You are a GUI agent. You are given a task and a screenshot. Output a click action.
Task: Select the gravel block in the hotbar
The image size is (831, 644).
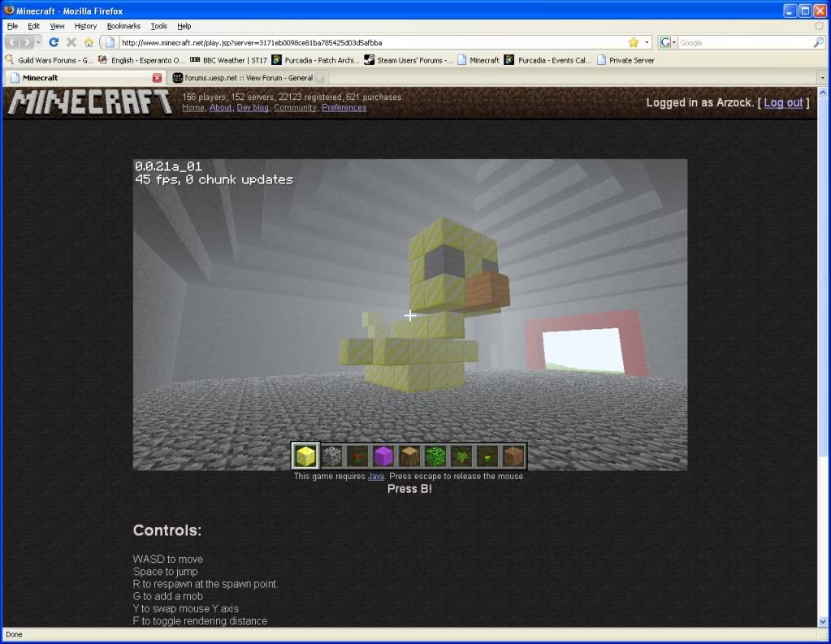click(x=332, y=456)
